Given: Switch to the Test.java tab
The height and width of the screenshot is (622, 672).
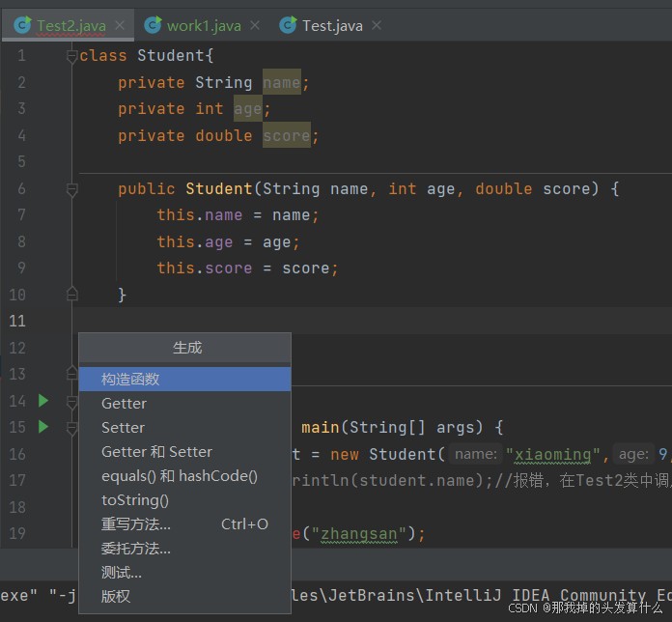Looking at the screenshot, I should (332, 26).
